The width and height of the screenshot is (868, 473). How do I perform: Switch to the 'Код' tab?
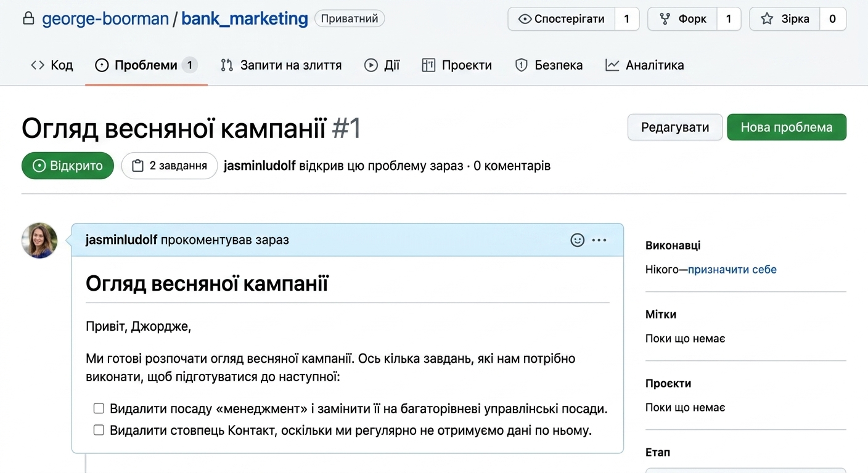pyautogui.click(x=52, y=65)
